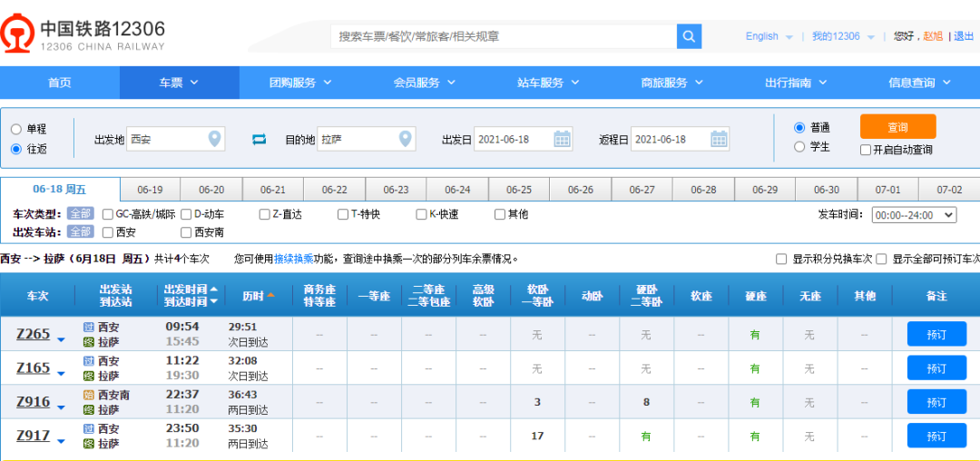
Task: Enable 显示积分兑换车次 checkbox
Action: click(780, 259)
